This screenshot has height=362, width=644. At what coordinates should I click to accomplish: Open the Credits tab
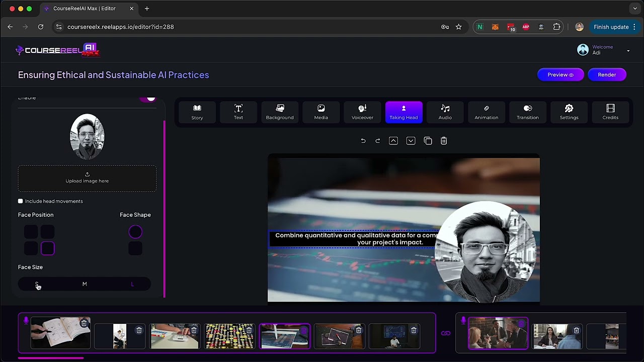point(610,112)
